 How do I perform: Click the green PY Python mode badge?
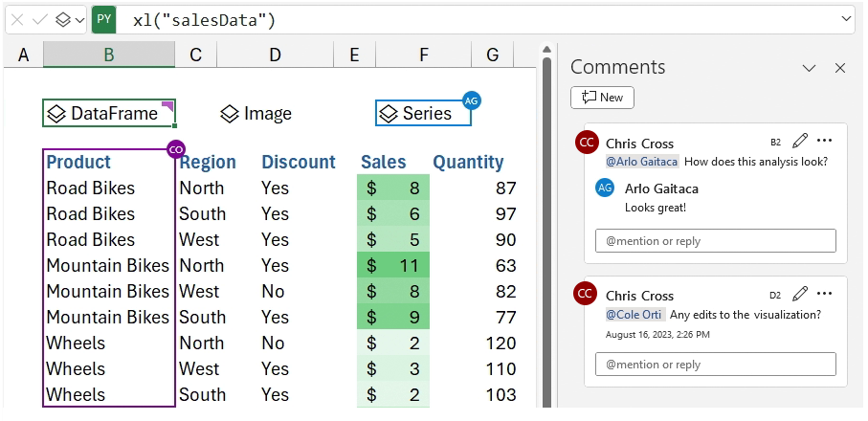pyautogui.click(x=104, y=19)
